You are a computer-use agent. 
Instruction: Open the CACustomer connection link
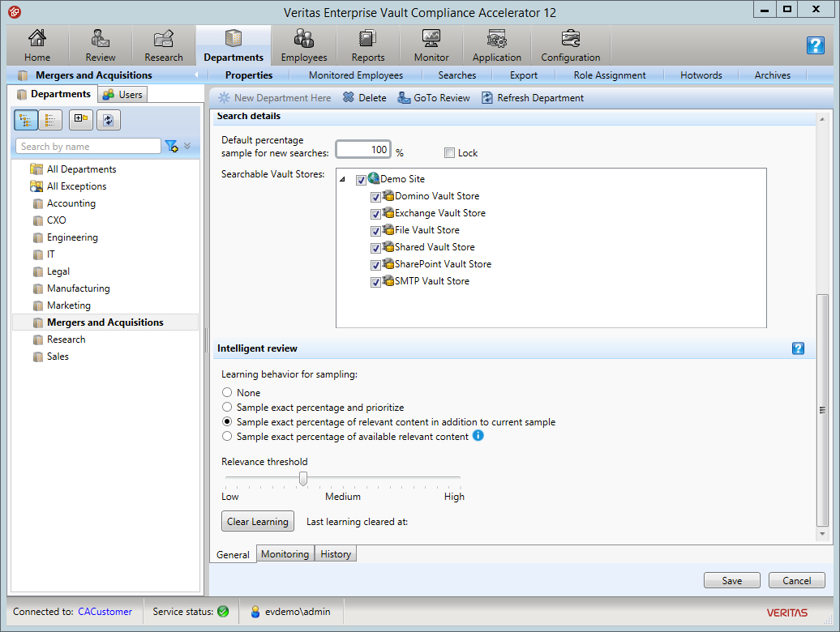click(105, 611)
